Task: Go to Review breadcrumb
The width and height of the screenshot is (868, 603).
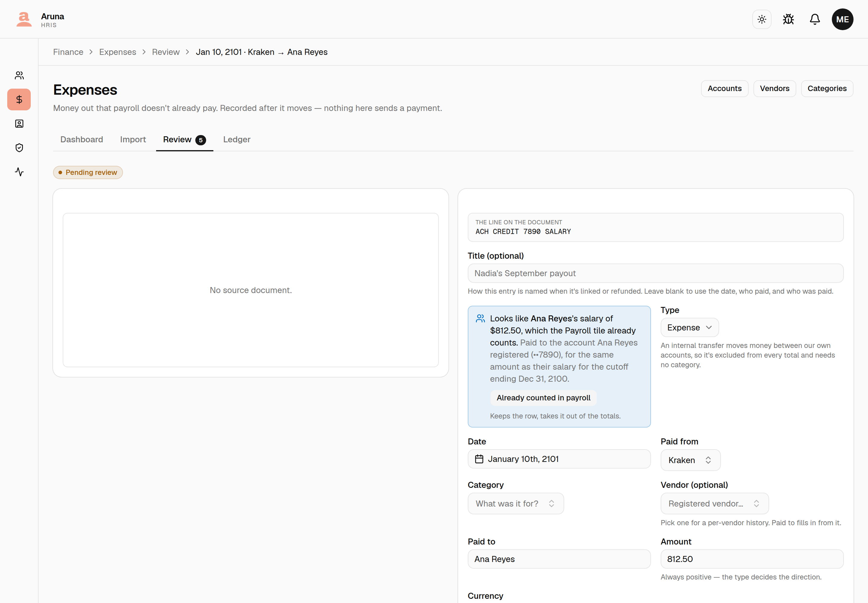Action: (x=166, y=52)
